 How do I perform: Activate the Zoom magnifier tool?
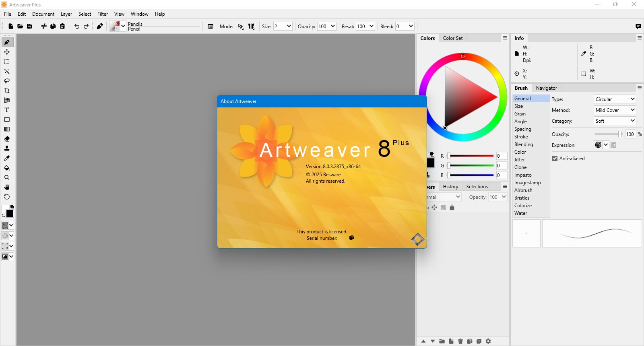pyautogui.click(x=7, y=177)
